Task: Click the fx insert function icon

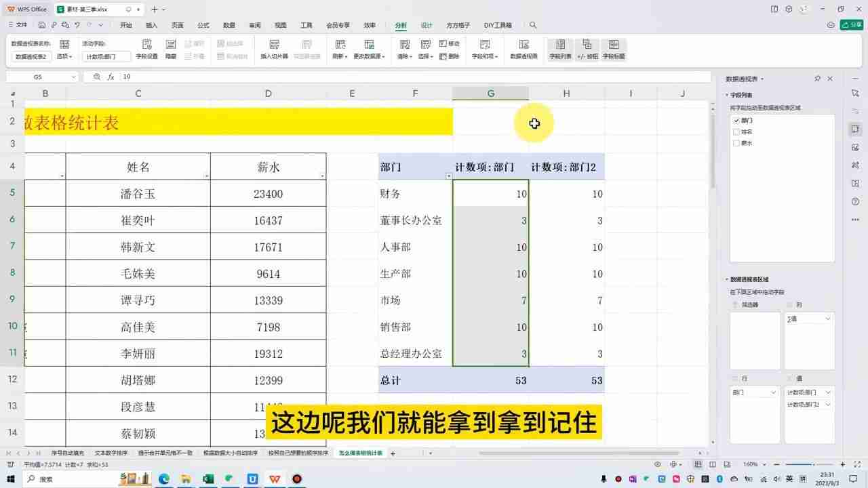Action: pyautogui.click(x=111, y=77)
